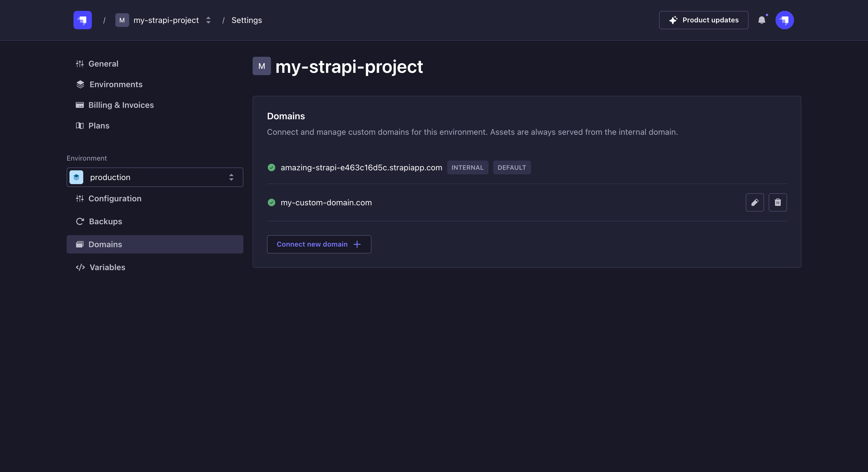Click the plus icon in Connect new domain
The image size is (868, 472).
(357, 244)
